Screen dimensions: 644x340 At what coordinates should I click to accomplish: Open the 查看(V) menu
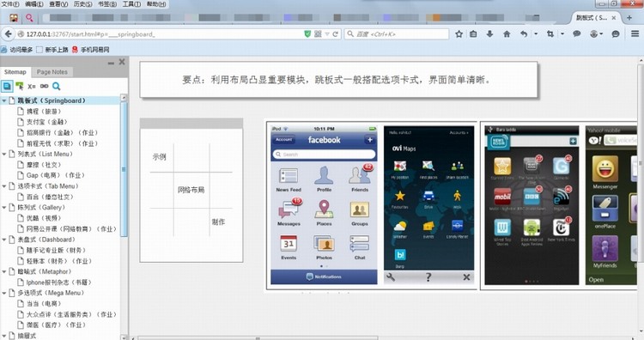coord(58,3)
